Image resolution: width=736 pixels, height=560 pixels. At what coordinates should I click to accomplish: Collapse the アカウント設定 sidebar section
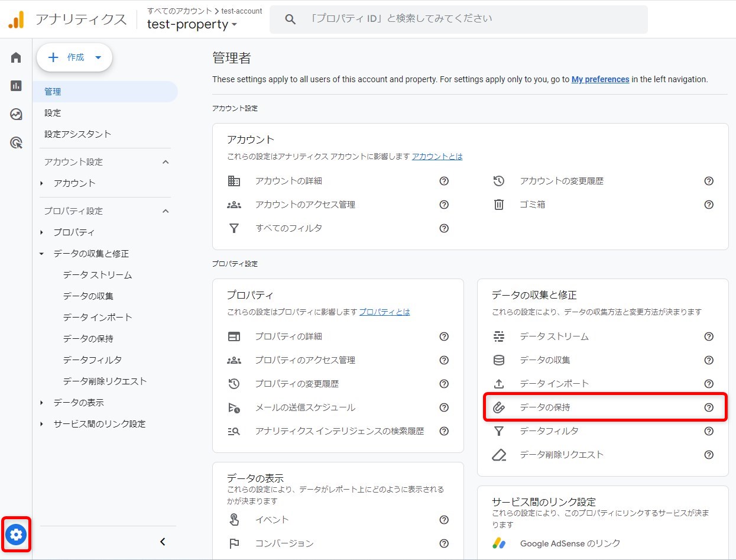click(166, 162)
